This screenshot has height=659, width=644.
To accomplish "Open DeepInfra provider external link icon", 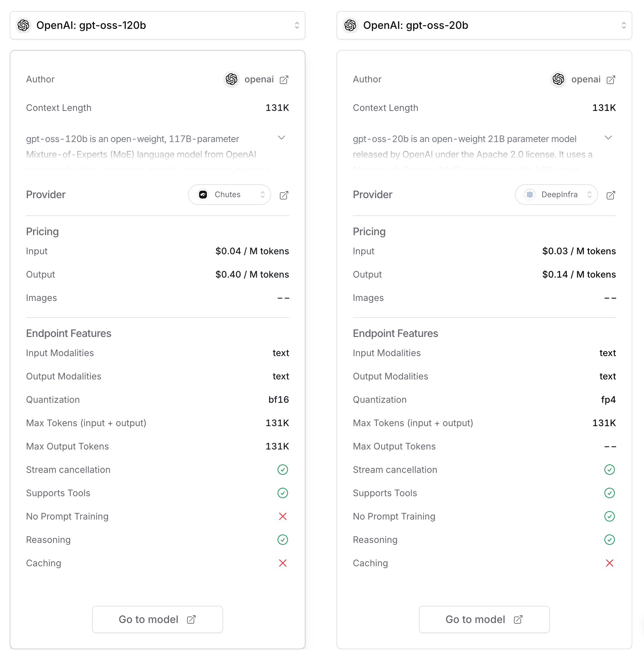I will [x=611, y=195].
